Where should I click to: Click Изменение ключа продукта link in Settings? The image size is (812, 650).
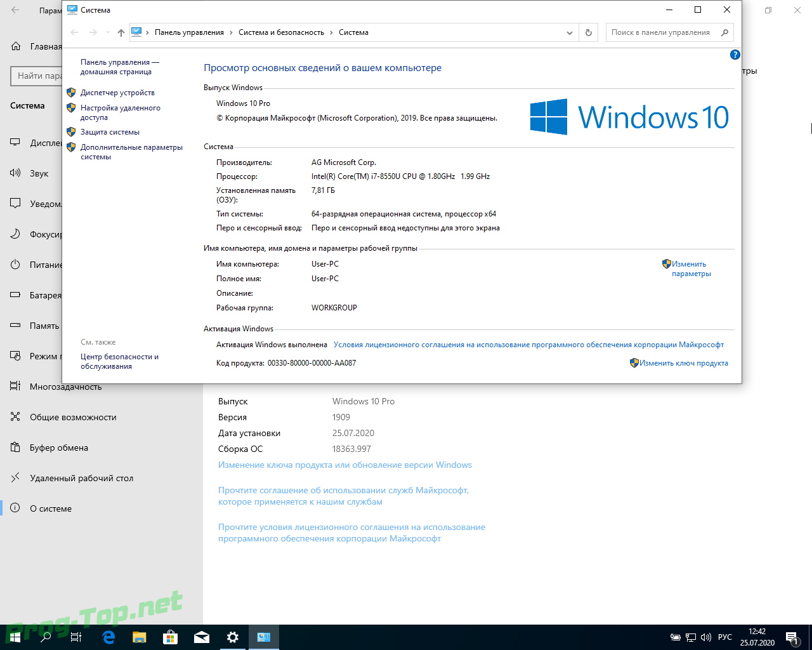click(345, 465)
